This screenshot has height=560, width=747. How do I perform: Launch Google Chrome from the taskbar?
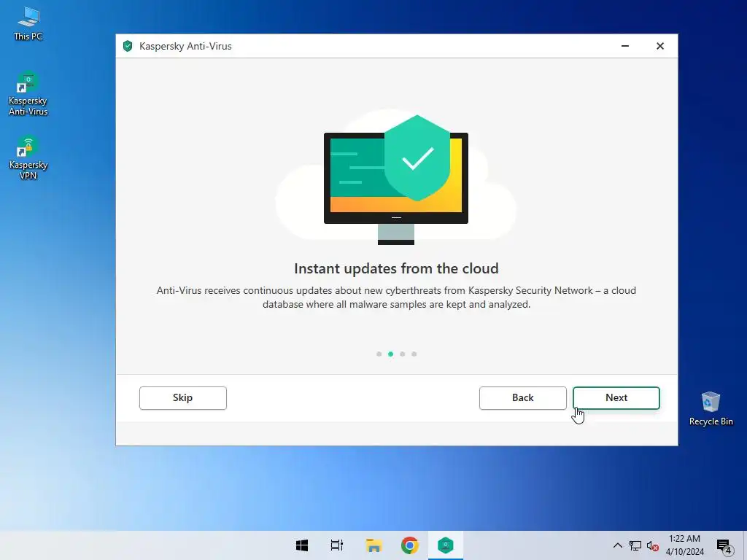(x=410, y=545)
